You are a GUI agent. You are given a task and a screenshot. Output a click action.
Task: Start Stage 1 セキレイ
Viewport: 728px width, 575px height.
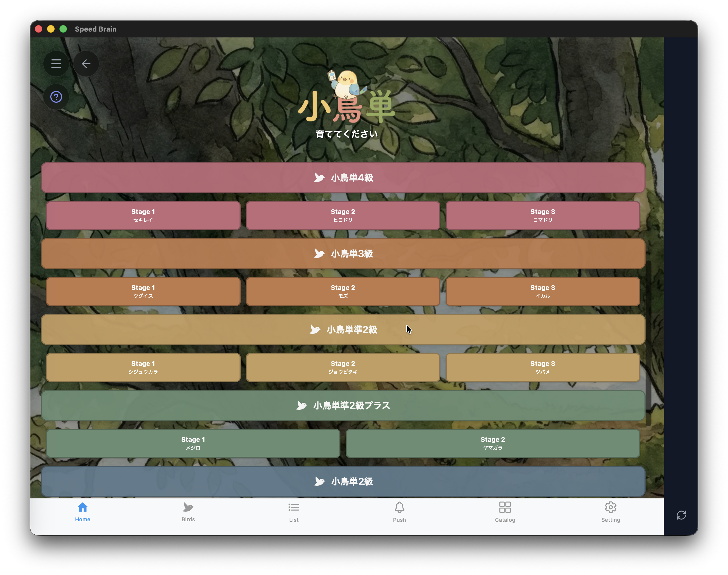pyautogui.click(x=143, y=216)
